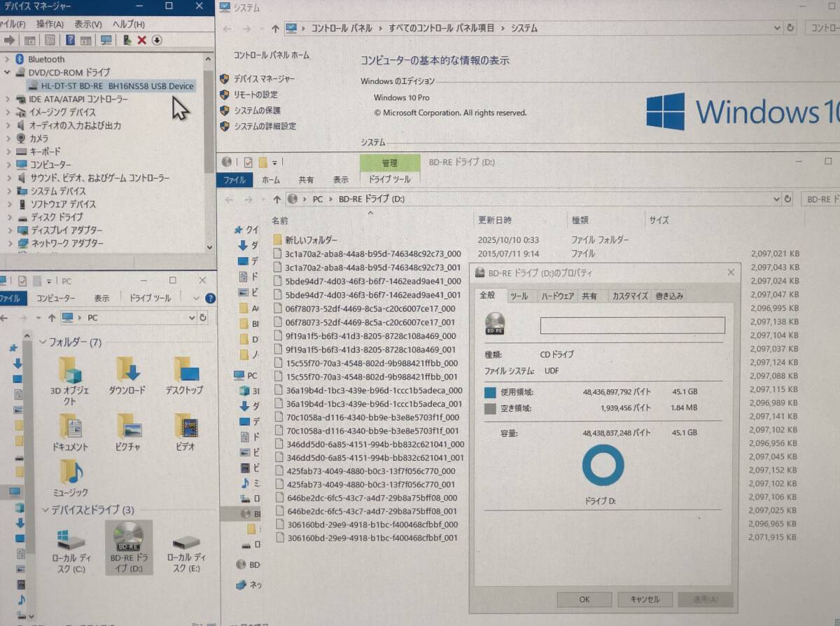
Task: Open 3D オブジェクト folder in PC window
Action: click(x=70, y=382)
